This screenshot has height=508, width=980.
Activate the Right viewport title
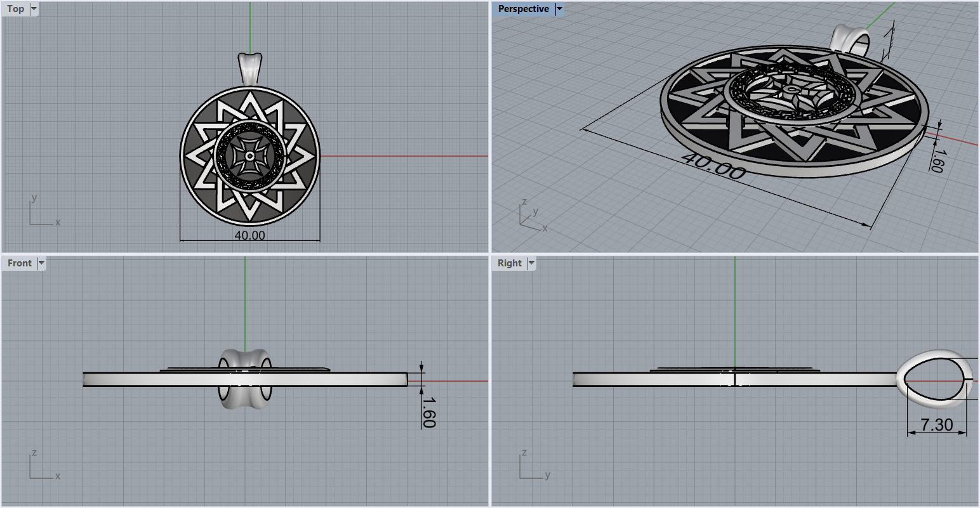click(x=510, y=263)
